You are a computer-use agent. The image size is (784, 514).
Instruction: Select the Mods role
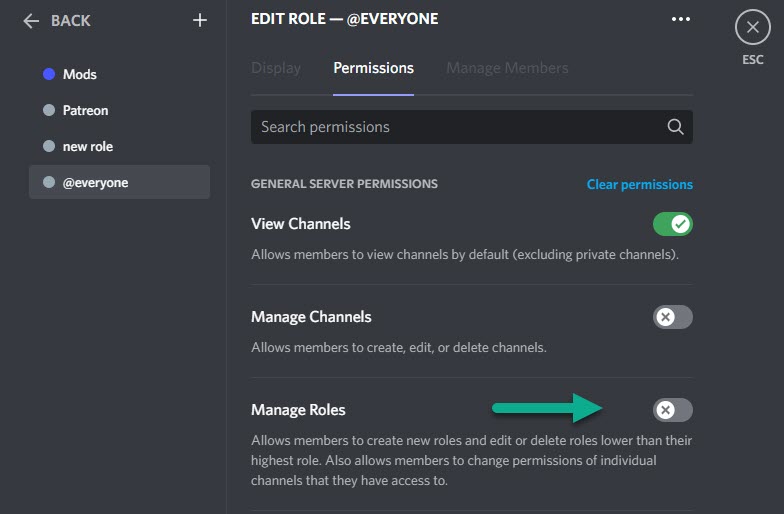[x=119, y=74]
